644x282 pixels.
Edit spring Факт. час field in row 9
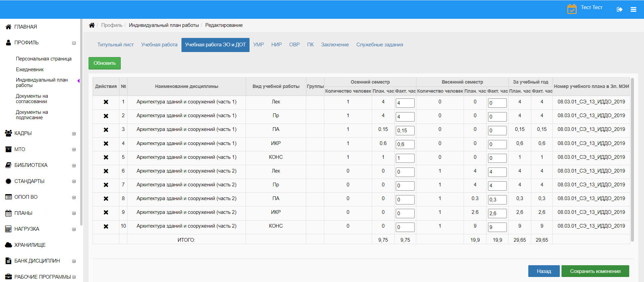(497, 214)
